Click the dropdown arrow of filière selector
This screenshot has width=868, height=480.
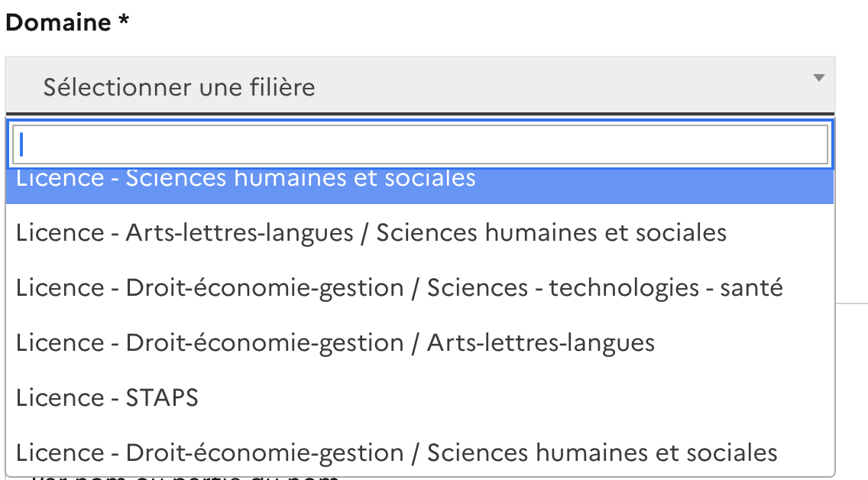pyautogui.click(x=818, y=78)
